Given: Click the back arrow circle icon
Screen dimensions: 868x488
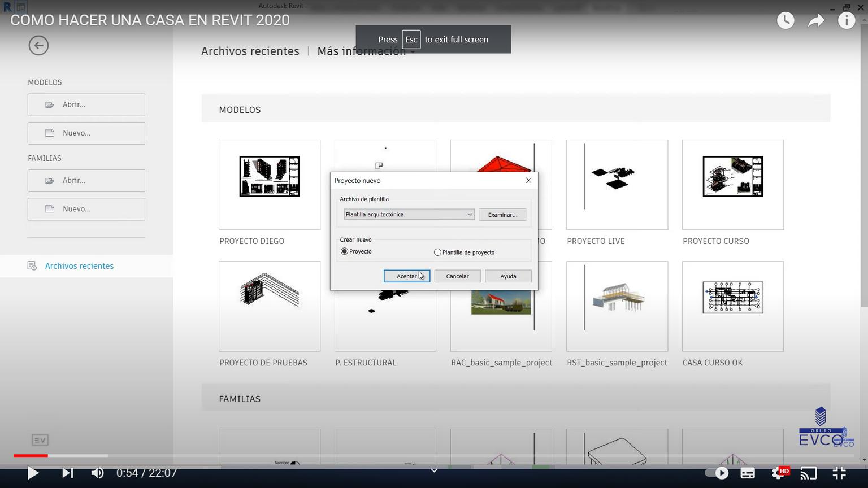Looking at the screenshot, I should click(38, 46).
